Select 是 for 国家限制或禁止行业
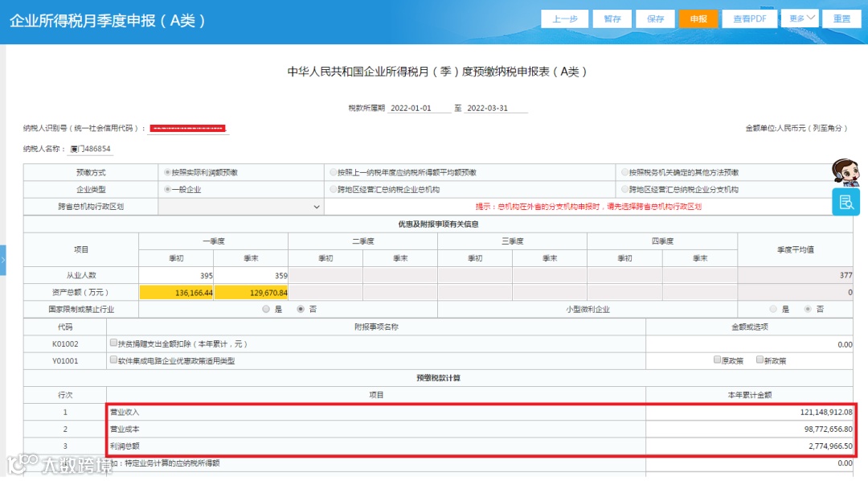The width and height of the screenshot is (868, 481). coord(266,309)
